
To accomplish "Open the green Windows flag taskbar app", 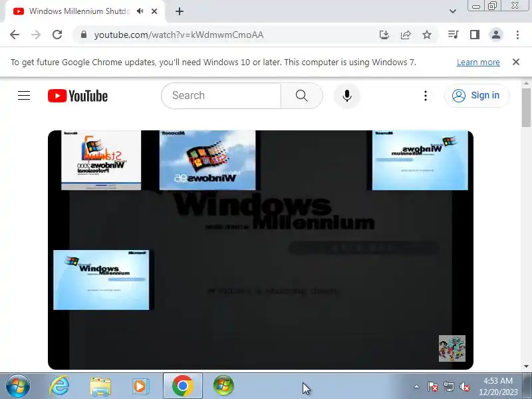I will coord(223,386).
